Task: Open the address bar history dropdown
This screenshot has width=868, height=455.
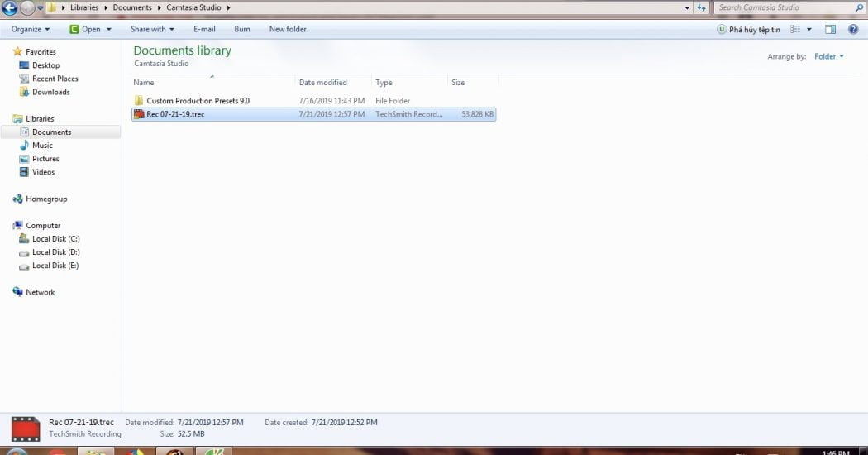Action: 687,7
